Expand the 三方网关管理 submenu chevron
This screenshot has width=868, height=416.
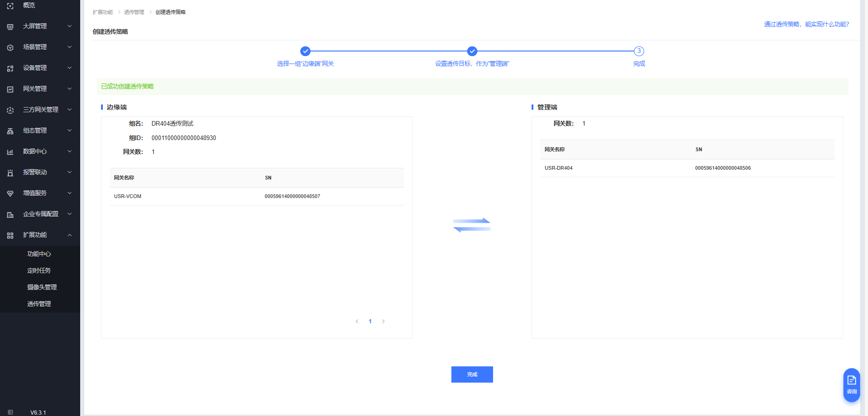(x=70, y=109)
